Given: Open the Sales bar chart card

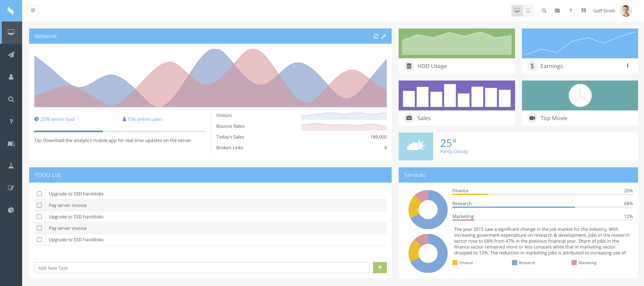Looking at the screenshot, I should [x=457, y=95].
